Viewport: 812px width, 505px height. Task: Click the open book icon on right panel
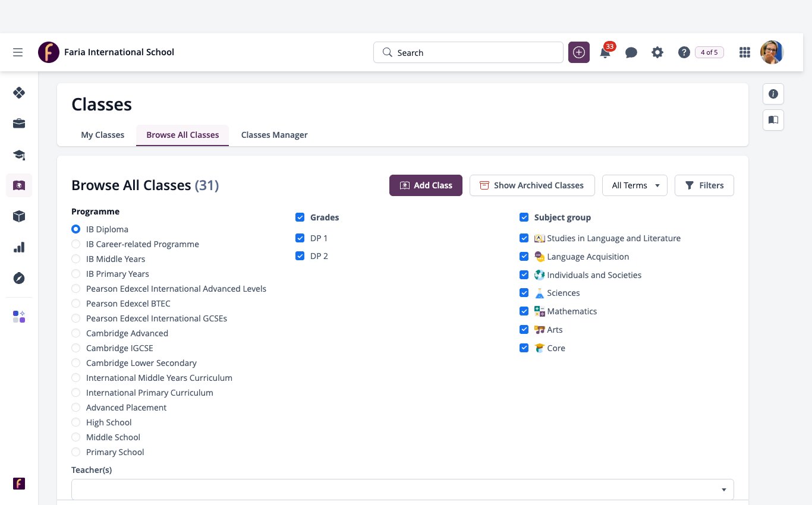[773, 120]
